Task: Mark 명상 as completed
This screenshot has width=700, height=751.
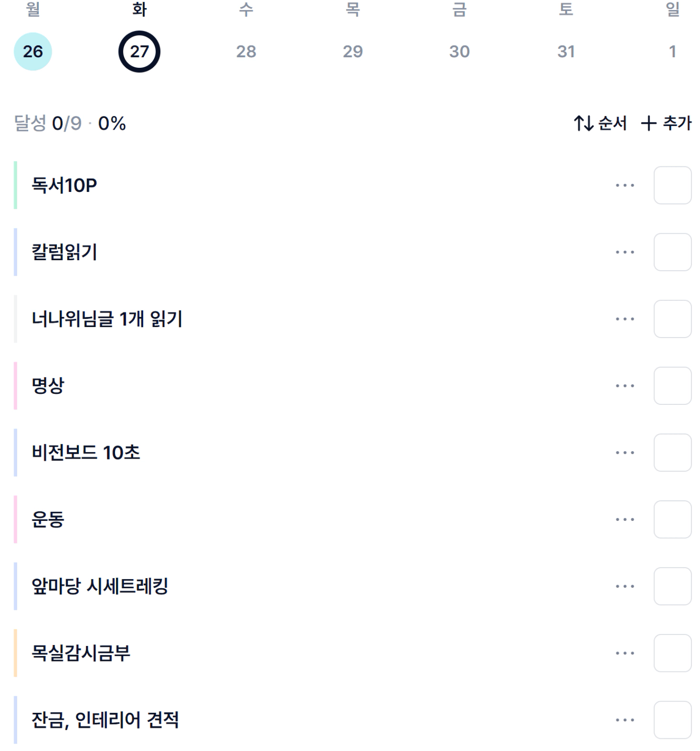Action: point(672,386)
